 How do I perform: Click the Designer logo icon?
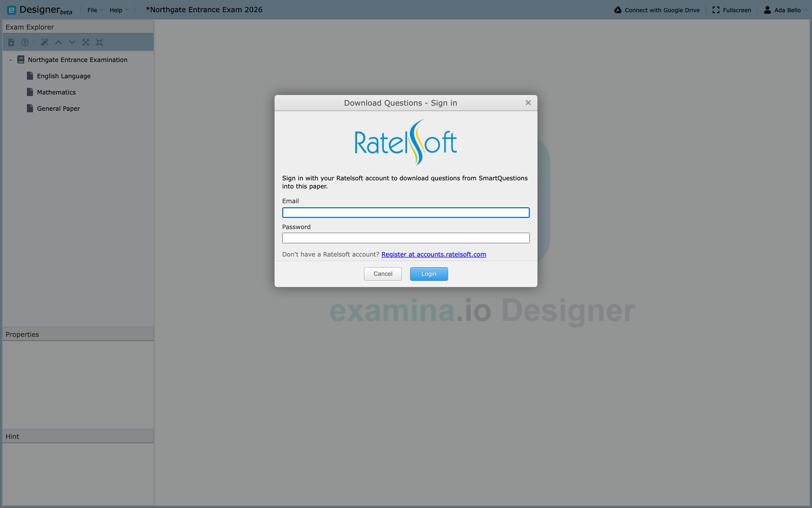pyautogui.click(x=12, y=10)
